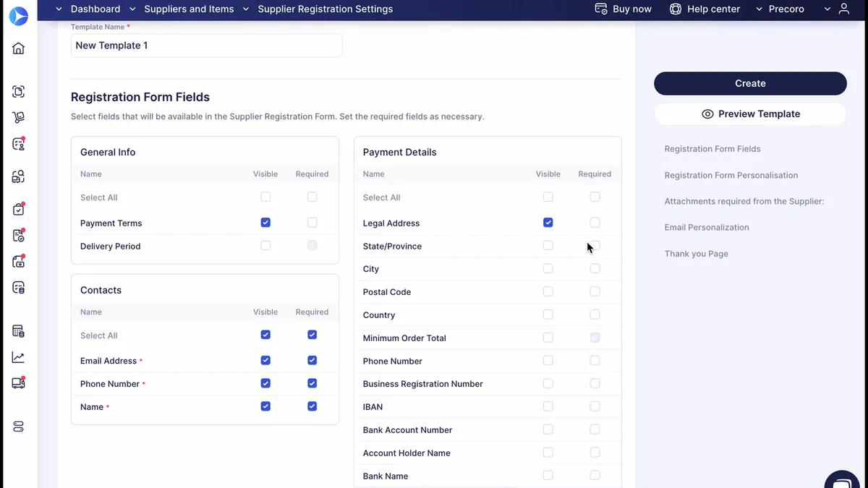Jump to Registration Form Personalisation section
868x488 pixels.
[x=731, y=175]
